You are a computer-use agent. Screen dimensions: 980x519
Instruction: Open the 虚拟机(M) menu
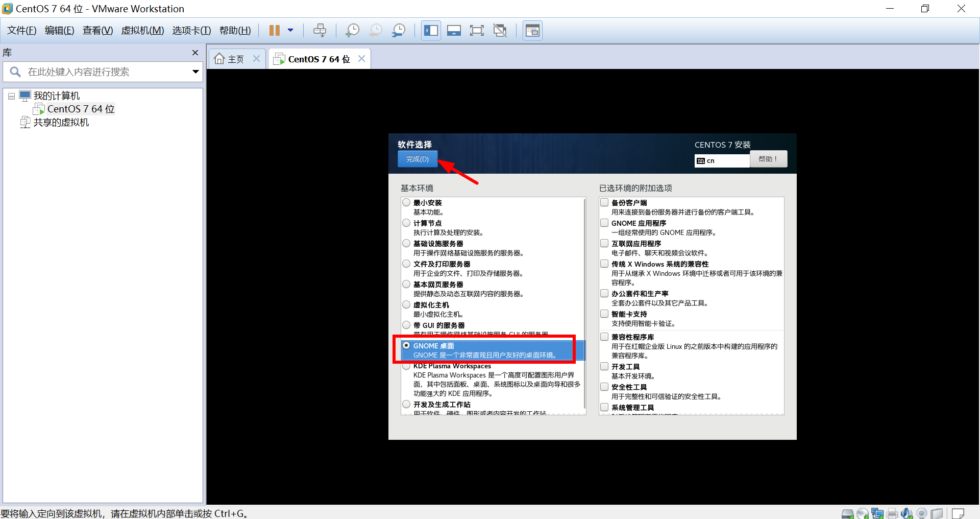[x=142, y=31]
